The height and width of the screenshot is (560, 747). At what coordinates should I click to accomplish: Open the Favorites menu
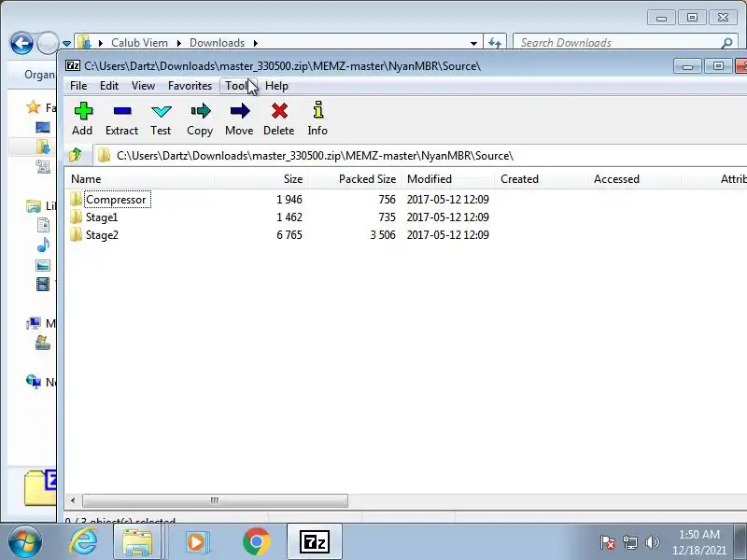point(190,86)
